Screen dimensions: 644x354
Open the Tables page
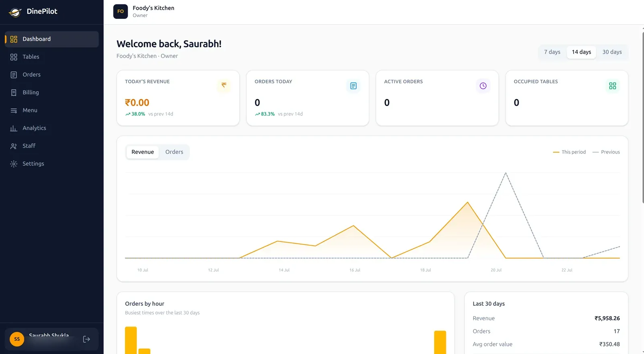coord(52,57)
